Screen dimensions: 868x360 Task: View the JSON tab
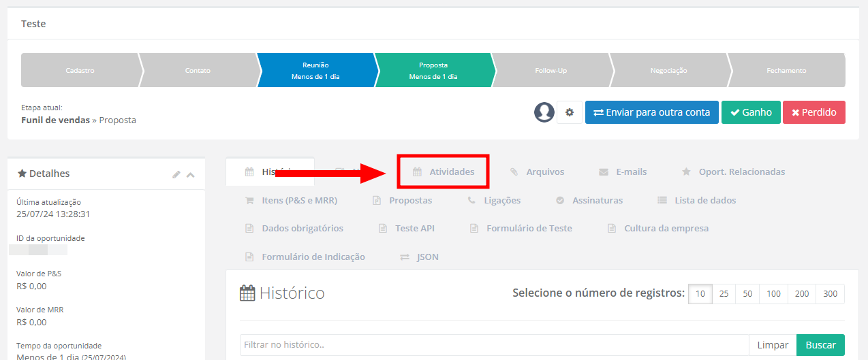click(420, 257)
